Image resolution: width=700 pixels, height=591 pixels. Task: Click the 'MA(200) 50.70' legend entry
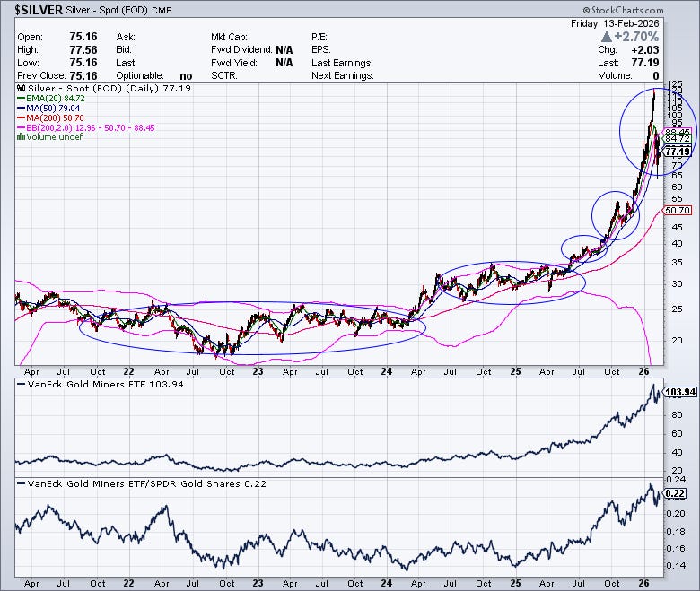point(56,117)
